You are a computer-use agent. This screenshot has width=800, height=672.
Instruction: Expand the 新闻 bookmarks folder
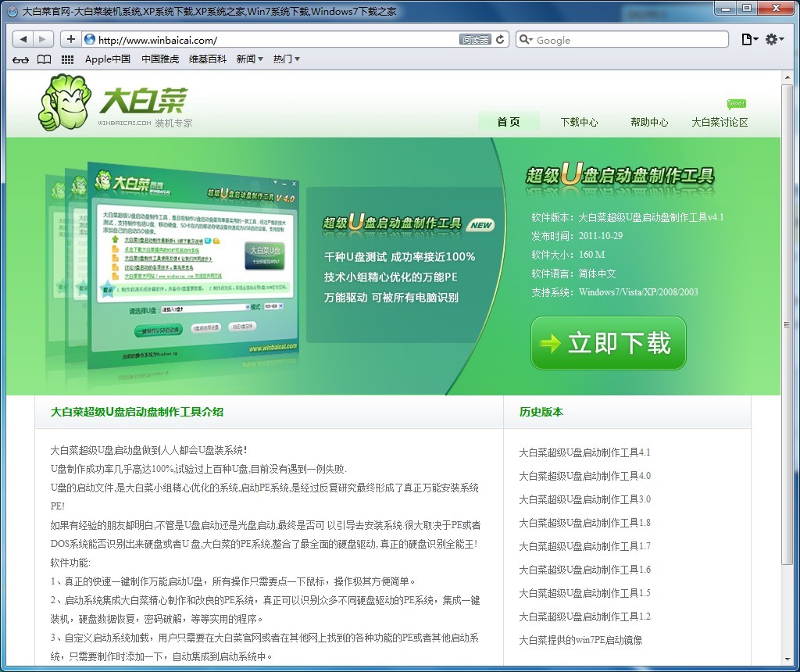click(249, 59)
